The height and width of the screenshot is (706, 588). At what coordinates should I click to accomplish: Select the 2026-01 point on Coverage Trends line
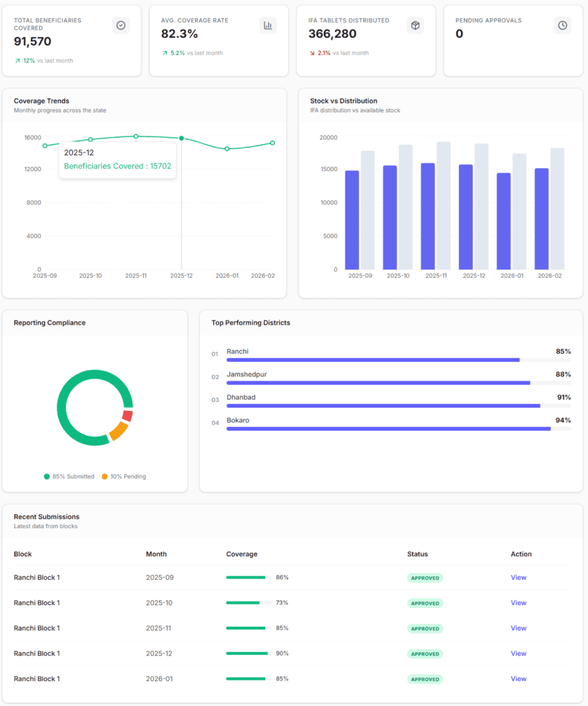pos(227,148)
